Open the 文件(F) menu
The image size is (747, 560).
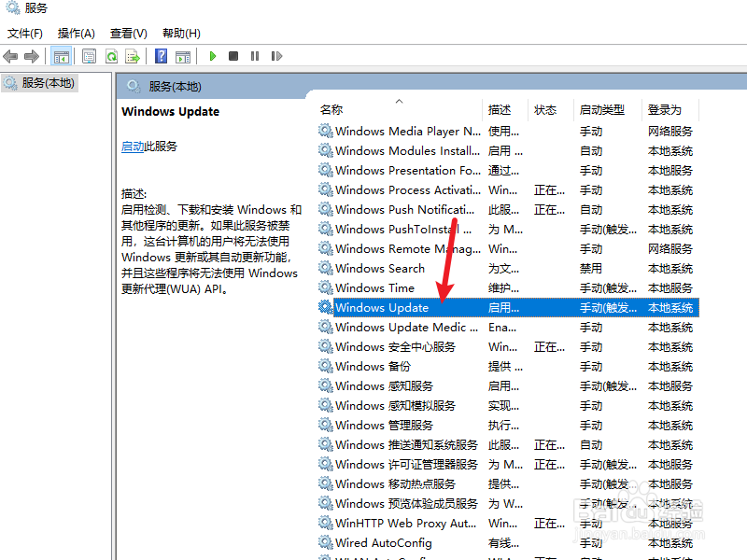point(24,33)
